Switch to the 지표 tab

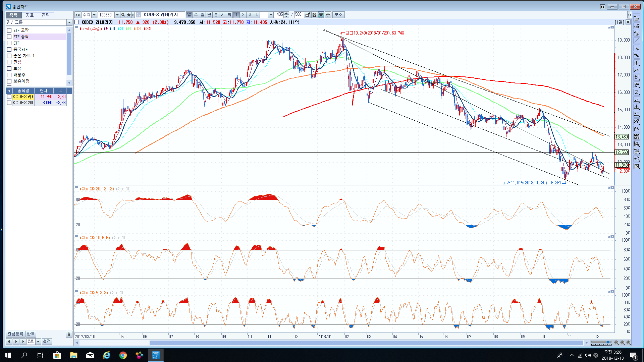click(30, 15)
